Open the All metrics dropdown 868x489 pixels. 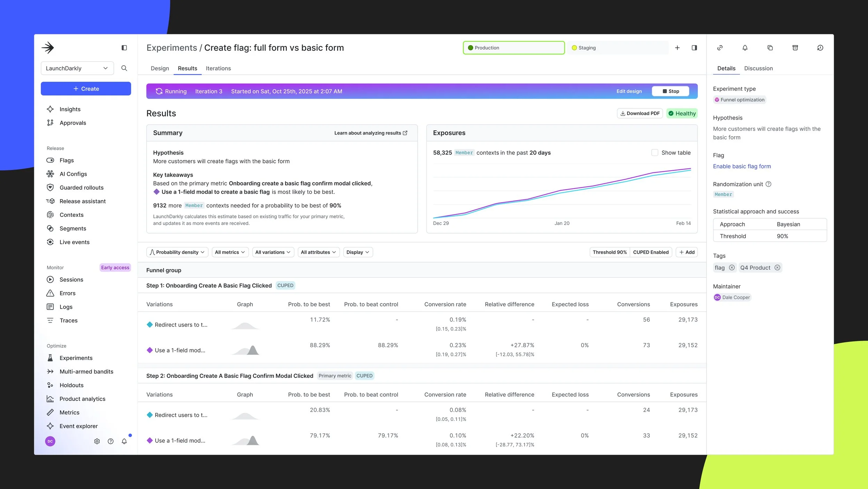tap(229, 252)
